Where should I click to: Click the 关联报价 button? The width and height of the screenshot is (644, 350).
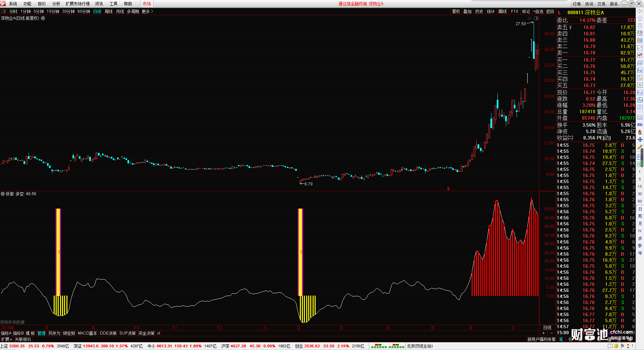click(23, 339)
